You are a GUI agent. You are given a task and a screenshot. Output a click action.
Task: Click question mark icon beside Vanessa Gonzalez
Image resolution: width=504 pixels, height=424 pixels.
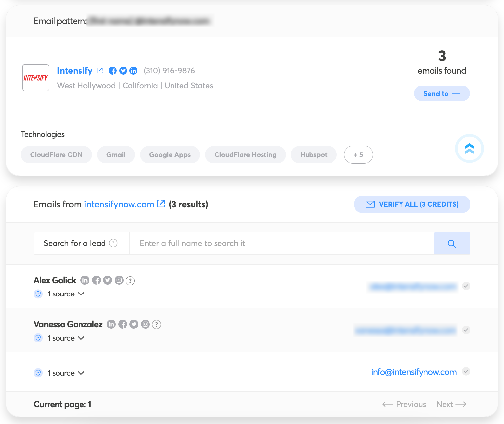[x=157, y=325]
